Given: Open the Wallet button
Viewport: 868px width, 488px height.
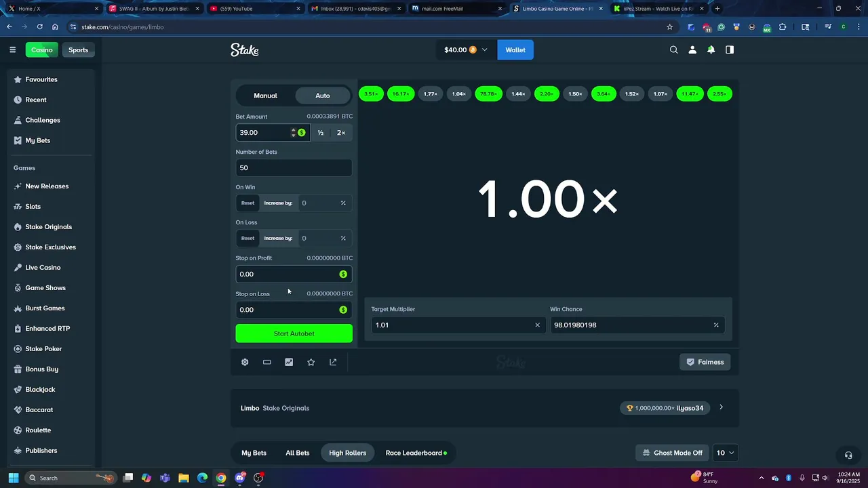Looking at the screenshot, I should coord(515,49).
